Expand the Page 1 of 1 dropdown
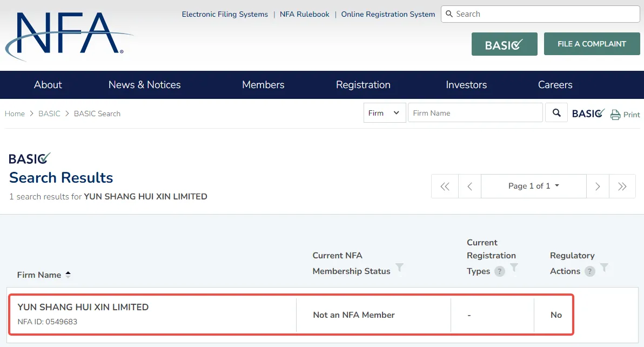644x347 pixels. [534, 186]
